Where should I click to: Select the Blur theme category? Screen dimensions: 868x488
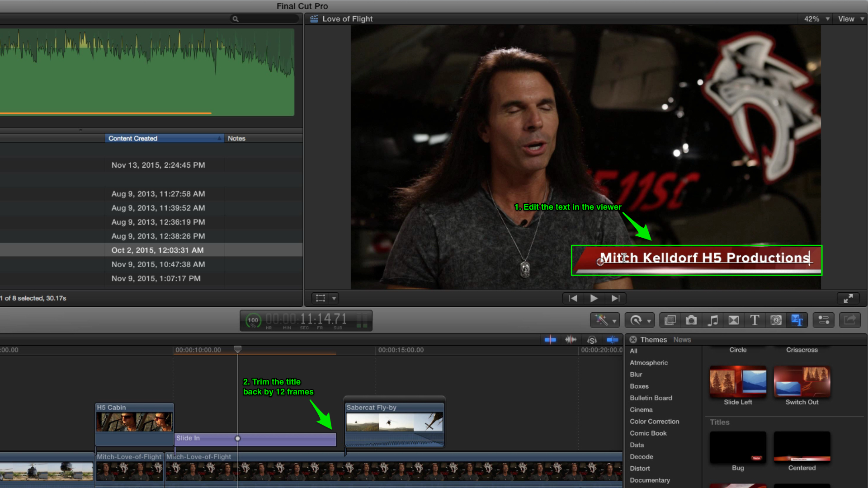point(636,375)
